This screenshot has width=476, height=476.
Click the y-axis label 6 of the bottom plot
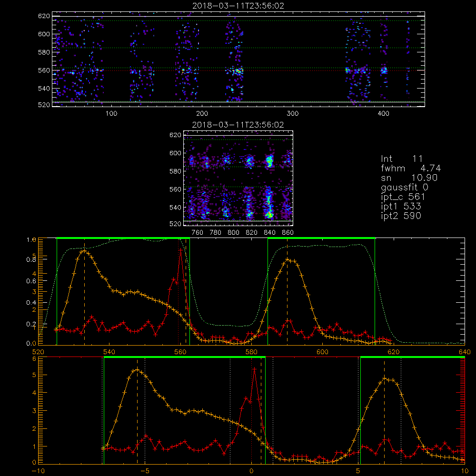[x=34, y=359]
